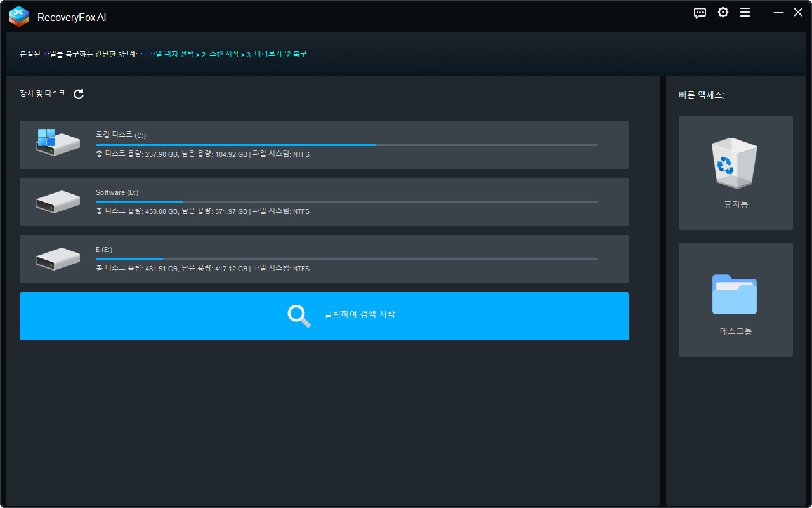Click the magnifier icon on scan button
The height and width of the screenshot is (508, 812).
[x=299, y=316]
